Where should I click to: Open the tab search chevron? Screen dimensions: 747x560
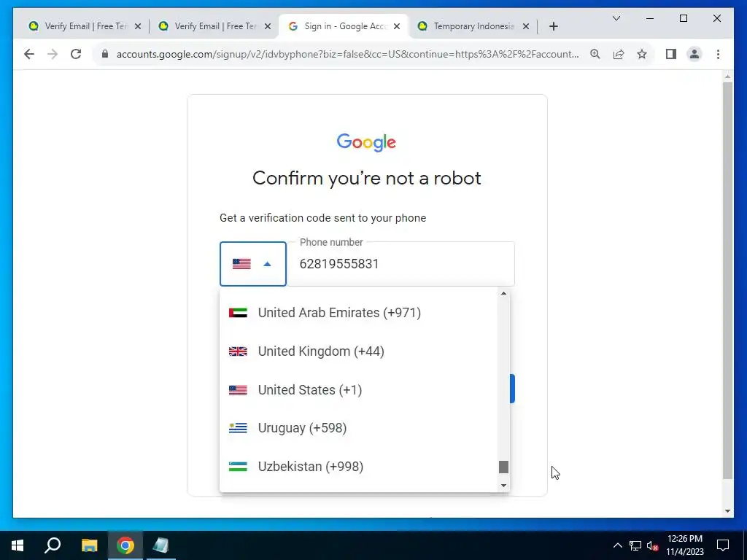pyautogui.click(x=616, y=18)
